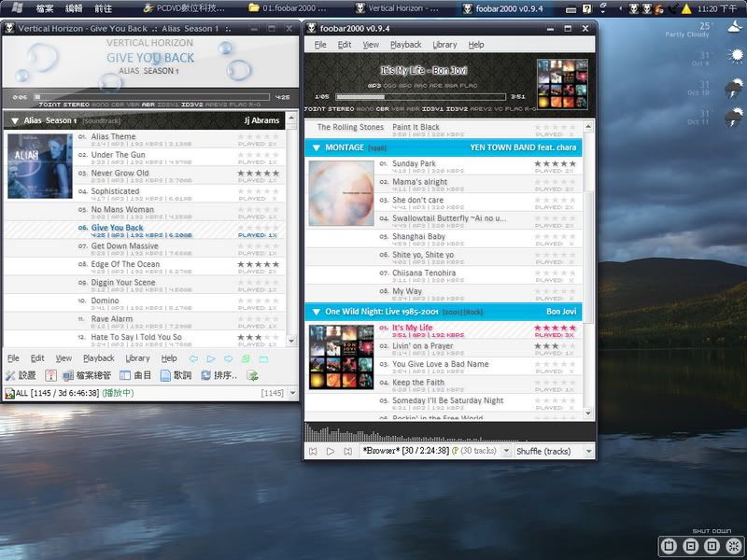The width and height of the screenshot is (747, 560).
Task: Click the seek bar in left Give You Back player
Action: point(152,97)
